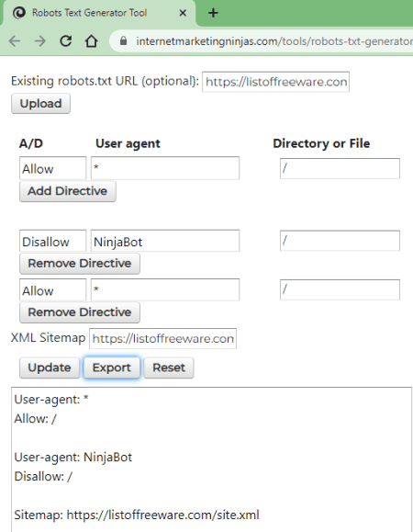Go to browser home page icon
413x532 pixels.
click(x=91, y=41)
